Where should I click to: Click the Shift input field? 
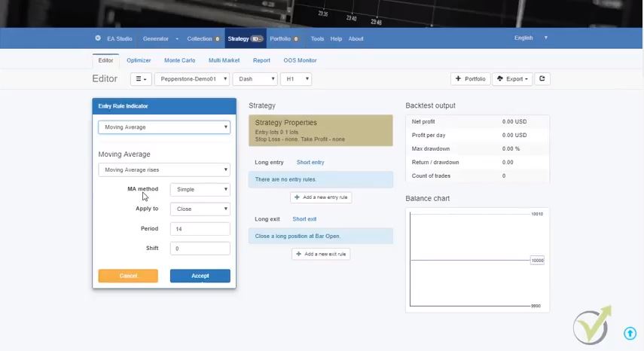point(200,249)
